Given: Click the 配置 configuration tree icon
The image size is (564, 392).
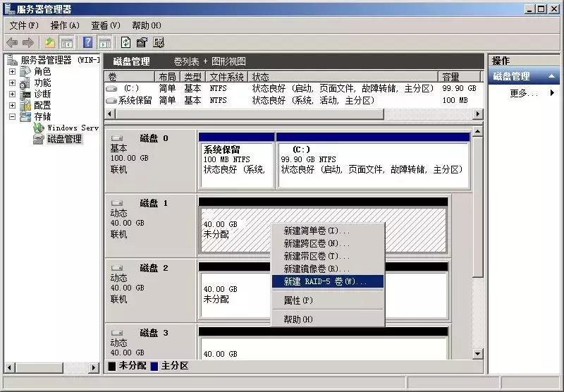Looking at the screenshot, I should click(x=25, y=105).
